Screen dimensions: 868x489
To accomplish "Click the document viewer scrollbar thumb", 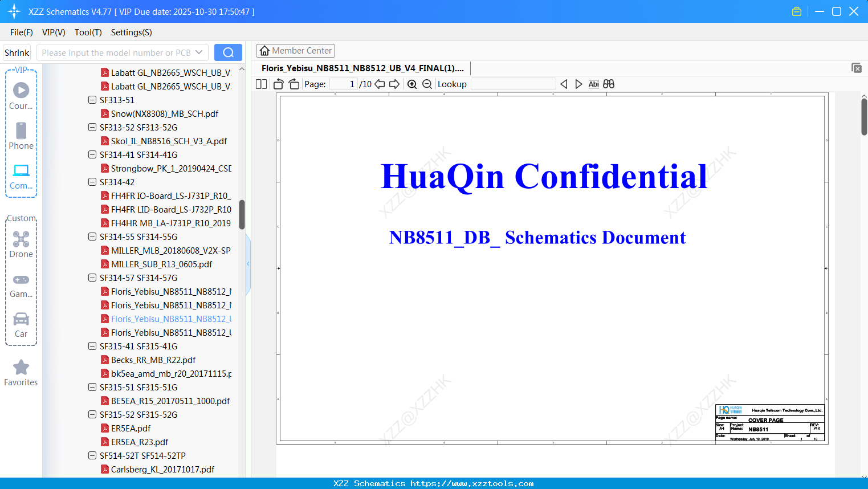I will tap(864, 117).
